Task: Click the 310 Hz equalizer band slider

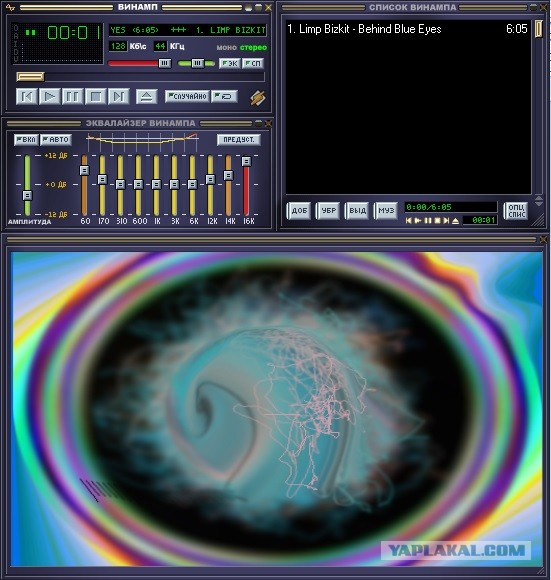Action: (120, 185)
